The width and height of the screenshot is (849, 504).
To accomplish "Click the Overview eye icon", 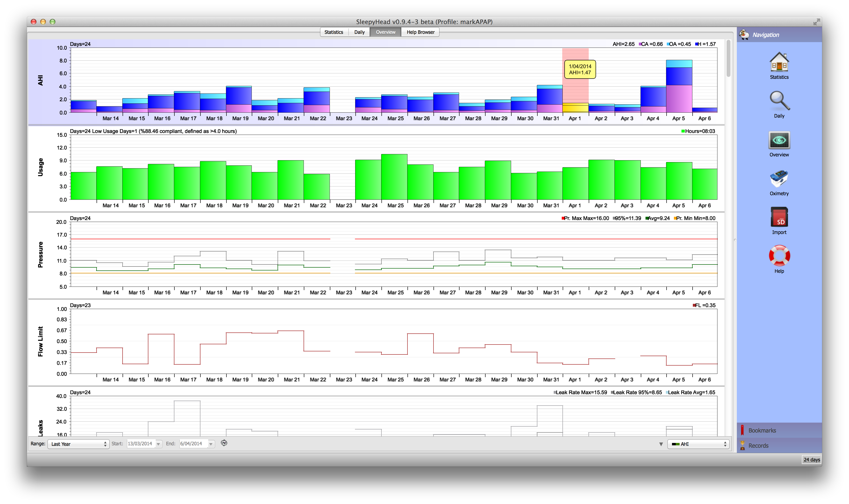I will coord(779,140).
